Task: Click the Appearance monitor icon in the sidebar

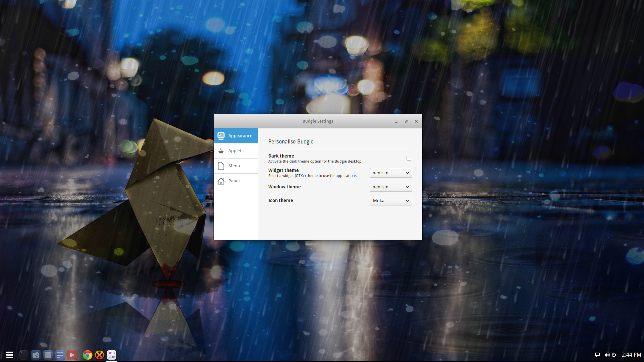Action: pos(221,136)
